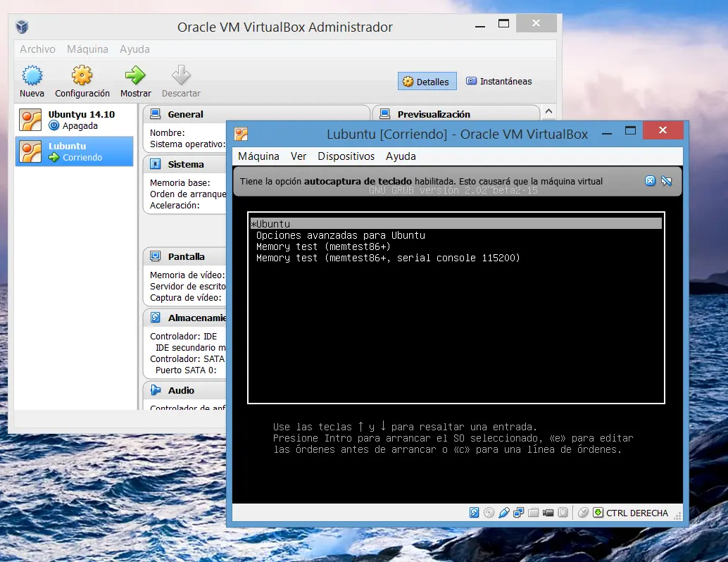Open the Archivo menu in Administrador
728x562 pixels.
point(37,49)
